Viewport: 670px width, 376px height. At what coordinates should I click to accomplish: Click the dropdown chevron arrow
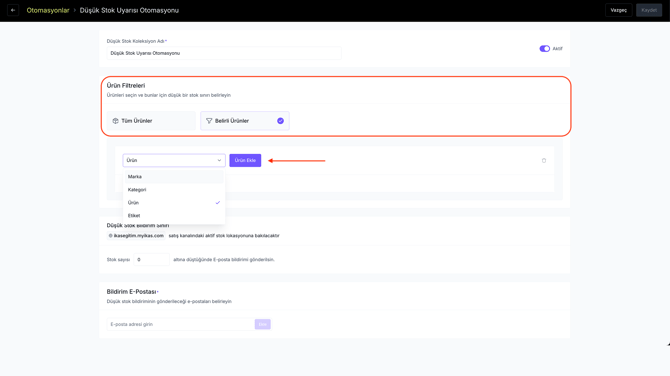point(219,160)
